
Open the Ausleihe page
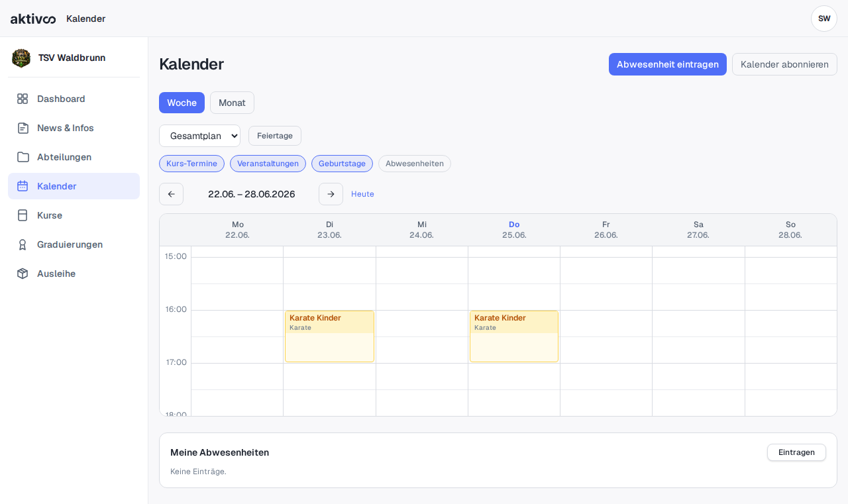74,274
